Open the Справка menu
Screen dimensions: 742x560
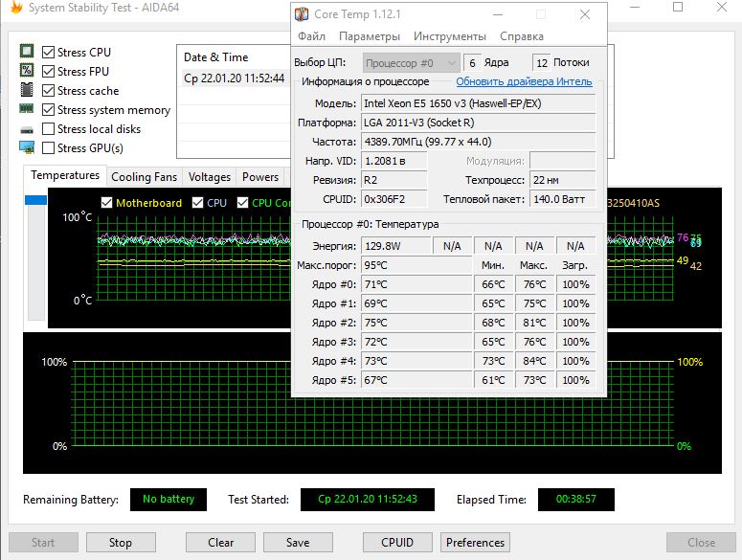(522, 36)
